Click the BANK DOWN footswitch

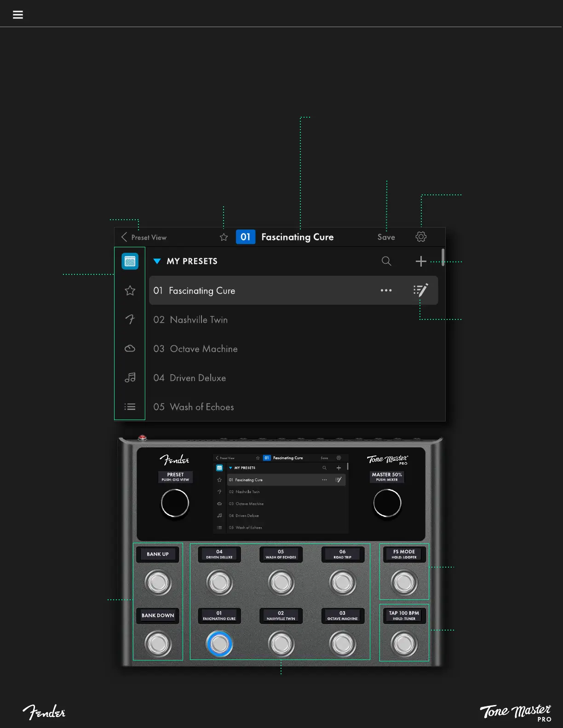[158, 644]
